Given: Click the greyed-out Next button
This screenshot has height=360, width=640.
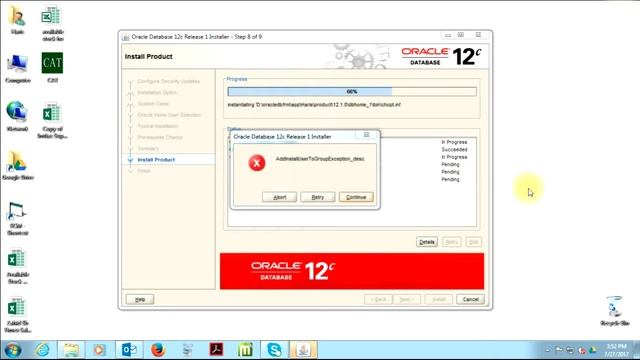Looking at the screenshot, I should tap(407, 300).
